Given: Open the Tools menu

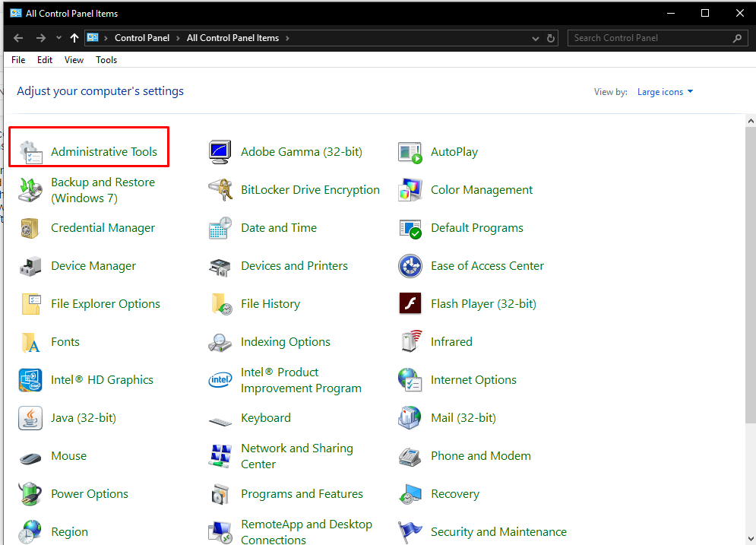Looking at the screenshot, I should pos(106,60).
